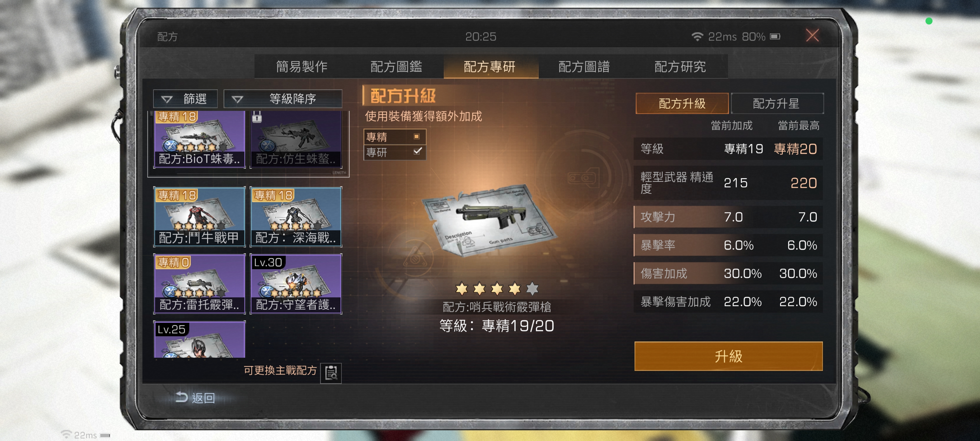
Task: Switch to the 配方圖鑑 tab
Action: (396, 66)
